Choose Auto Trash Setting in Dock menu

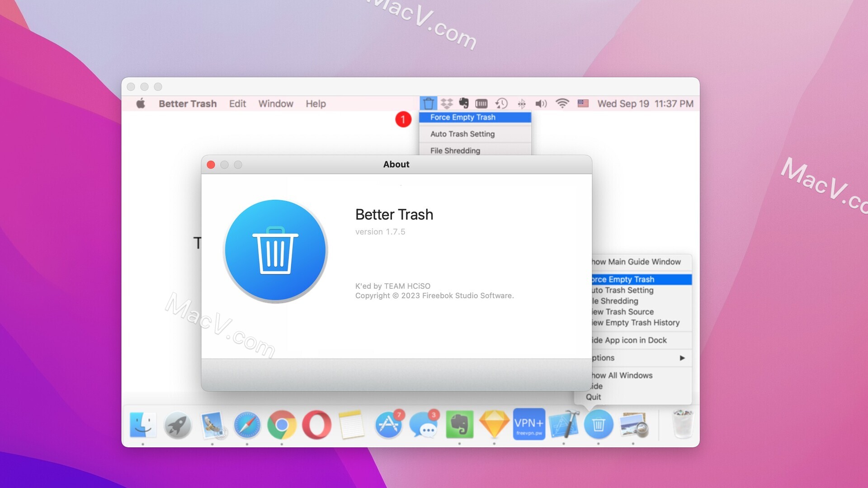[x=641, y=290]
